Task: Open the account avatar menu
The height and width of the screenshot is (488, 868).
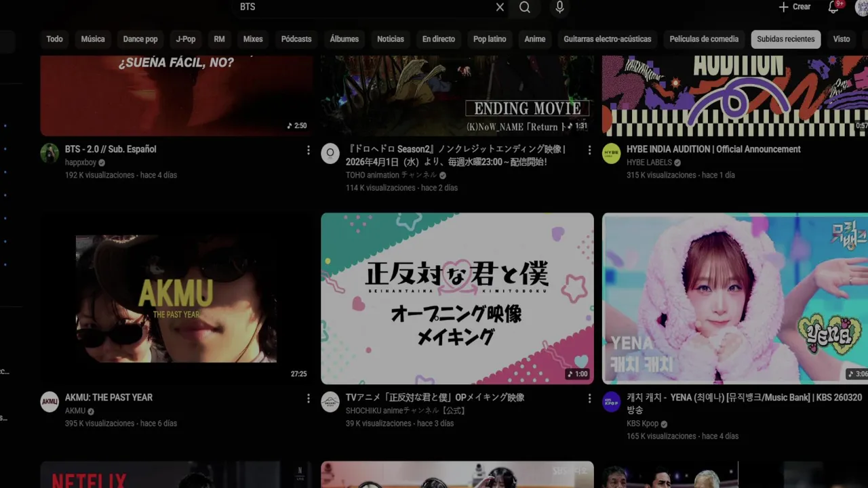Action: [x=861, y=7]
